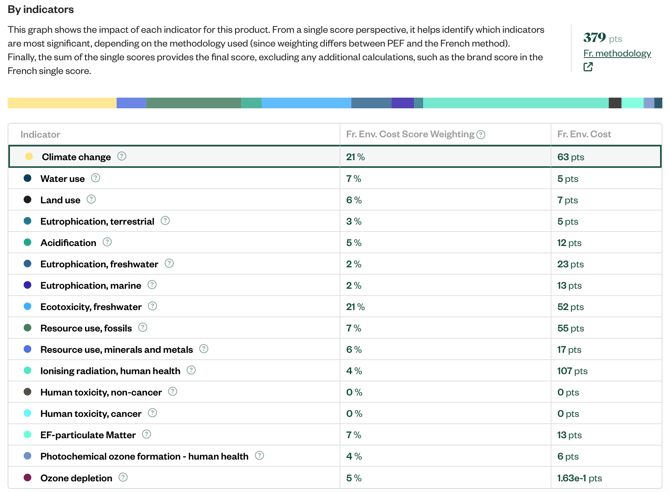This screenshot has height=492, width=670.
Task: Click the Indicator column header
Action: [x=41, y=134]
